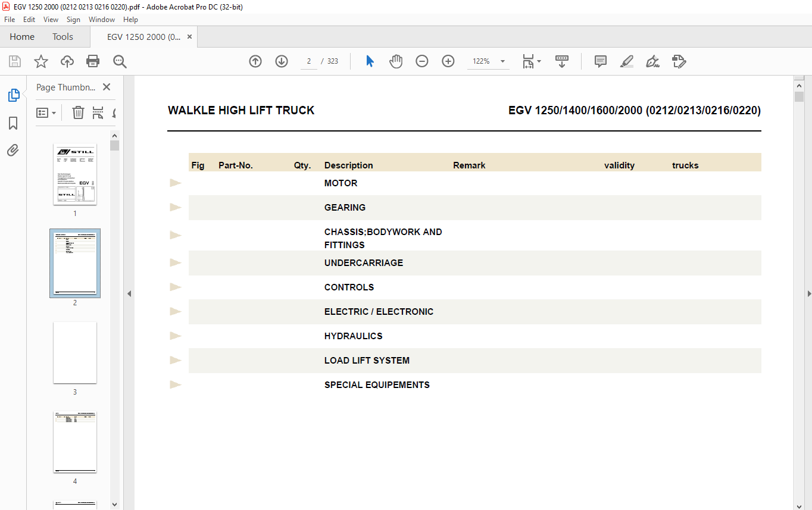Switch to the Tools tab

[63, 37]
